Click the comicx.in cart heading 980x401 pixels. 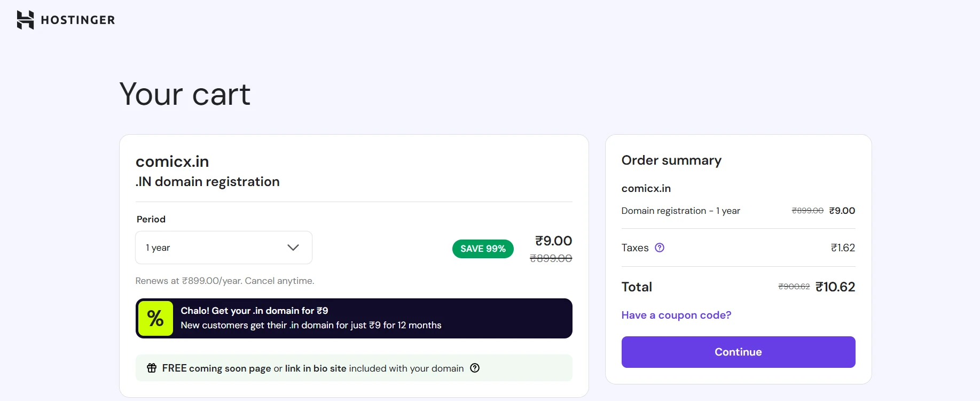(x=172, y=161)
